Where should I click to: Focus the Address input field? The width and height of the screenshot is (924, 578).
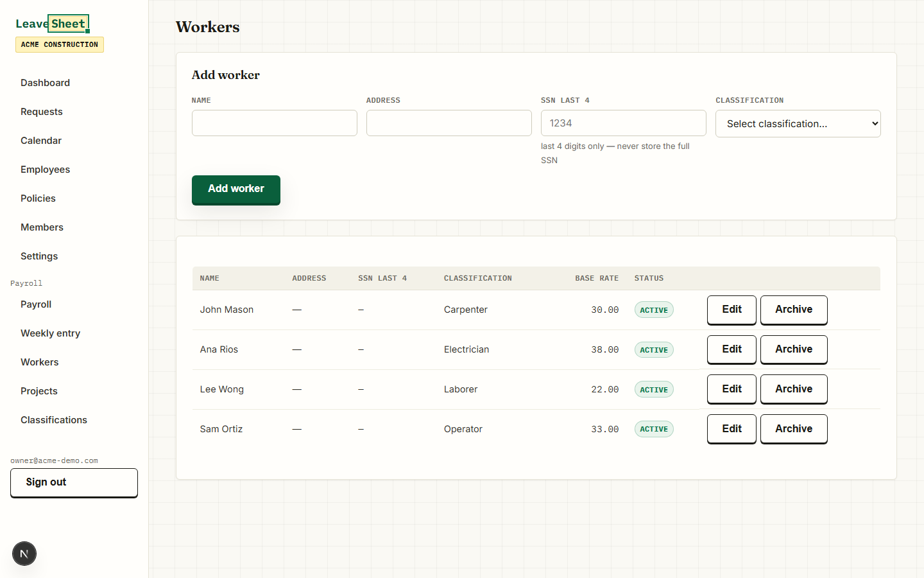click(x=449, y=123)
